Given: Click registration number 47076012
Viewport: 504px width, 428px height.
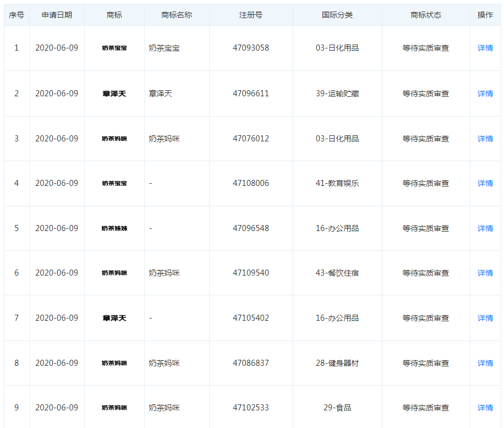Looking at the screenshot, I should tap(251, 139).
